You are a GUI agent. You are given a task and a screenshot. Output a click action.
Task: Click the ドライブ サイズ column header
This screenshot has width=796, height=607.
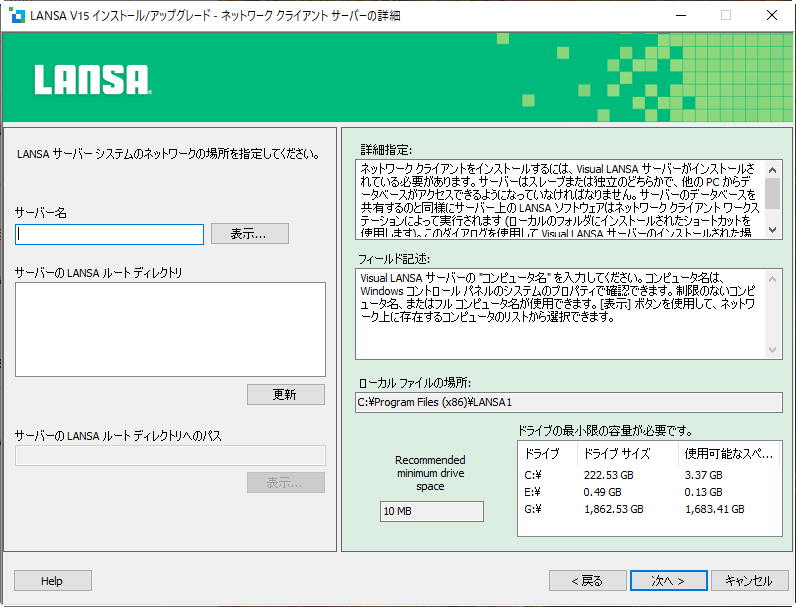coord(627,454)
